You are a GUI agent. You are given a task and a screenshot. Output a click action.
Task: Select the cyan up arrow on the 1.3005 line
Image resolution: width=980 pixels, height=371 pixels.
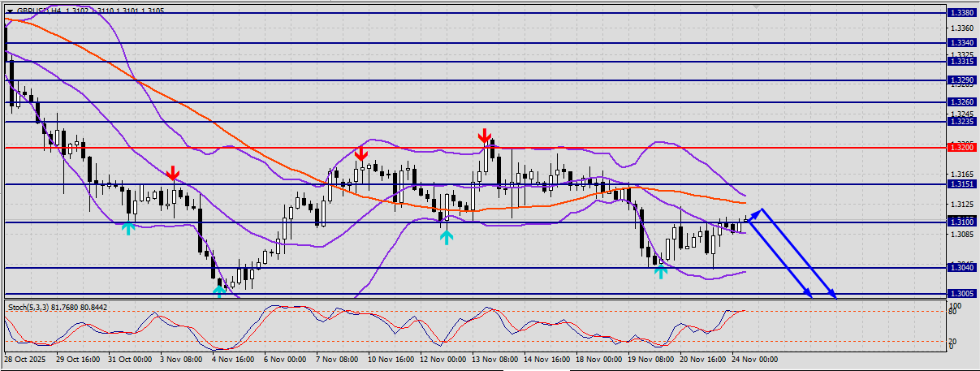point(219,290)
